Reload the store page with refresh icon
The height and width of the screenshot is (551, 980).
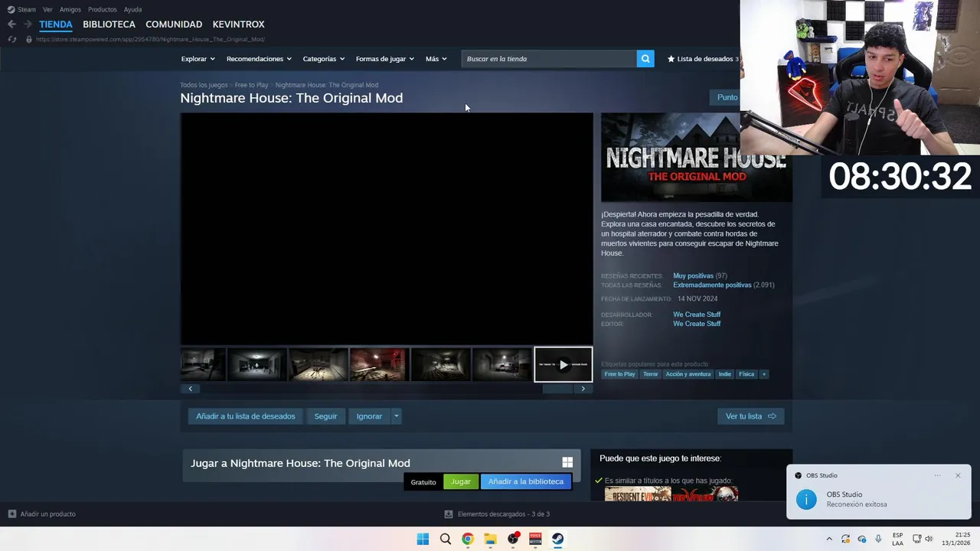tap(11, 39)
